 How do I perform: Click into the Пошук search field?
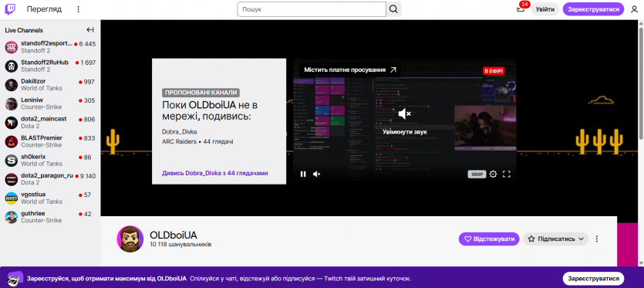click(312, 9)
